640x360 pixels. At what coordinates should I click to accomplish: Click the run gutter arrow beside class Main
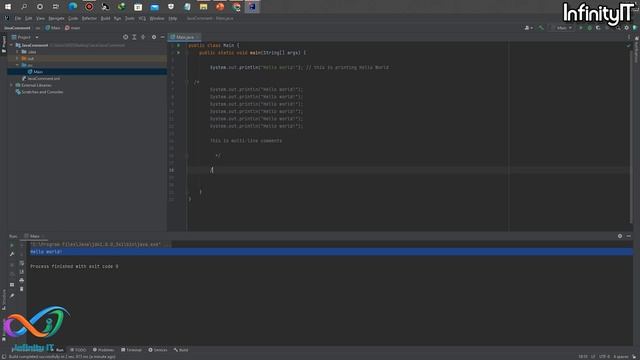click(178, 45)
